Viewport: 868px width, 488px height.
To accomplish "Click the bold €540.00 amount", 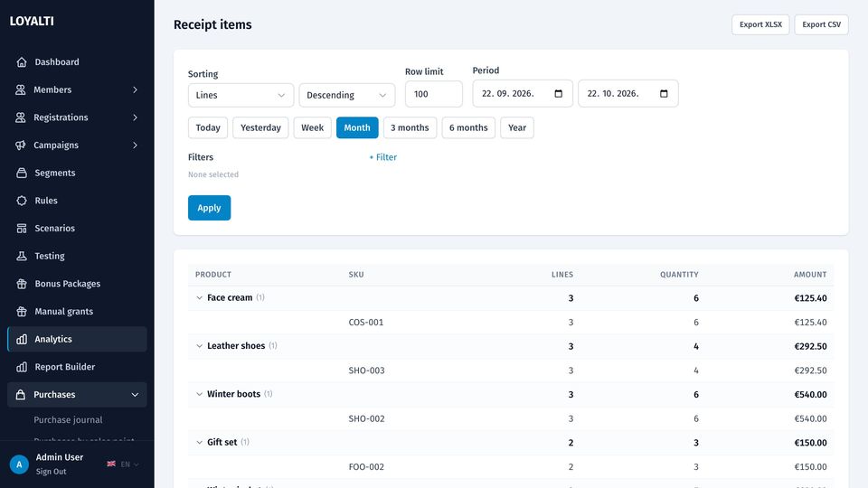I will pyautogui.click(x=810, y=395).
